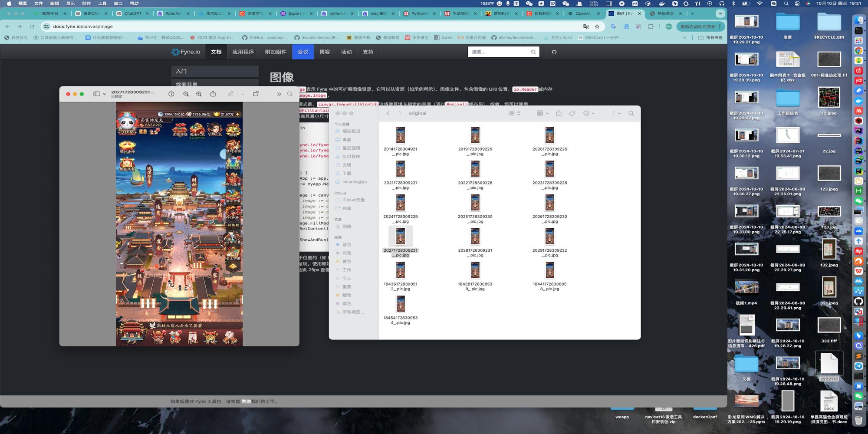Expand the 入门 section in docs sidebar
This screenshot has height=434, width=868.
(215, 71)
